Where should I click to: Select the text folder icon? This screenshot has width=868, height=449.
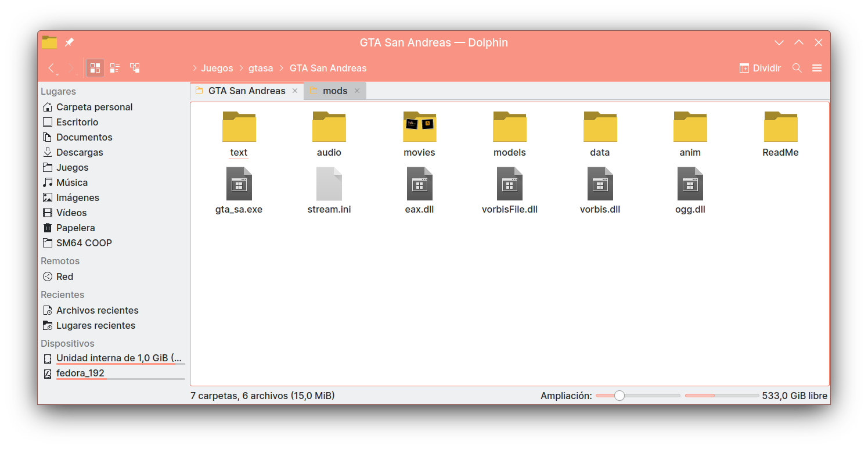pyautogui.click(x=239, y=127)
